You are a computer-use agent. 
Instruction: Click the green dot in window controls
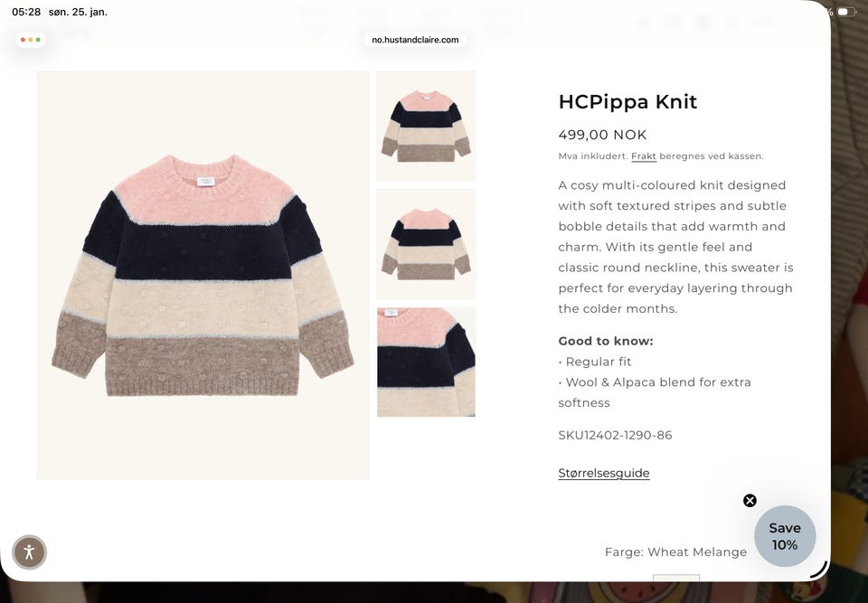[38, 40]
